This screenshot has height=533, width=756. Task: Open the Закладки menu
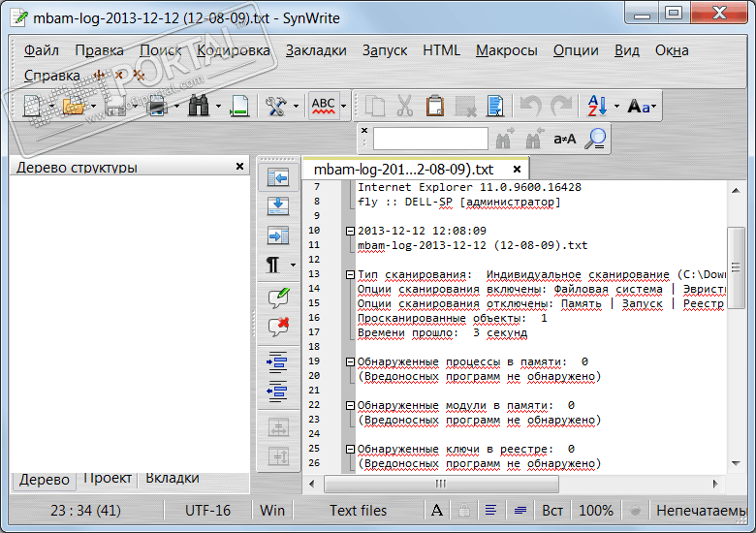(316, 50)
